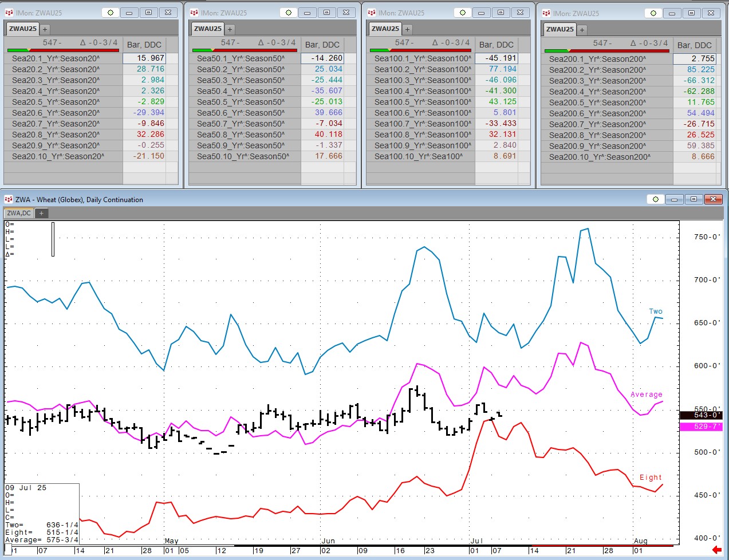Image resolution: width=729 pixels, height=560 pixels.
Task: Select the ZWA,DC chart tab
Action: click(19, 213)
